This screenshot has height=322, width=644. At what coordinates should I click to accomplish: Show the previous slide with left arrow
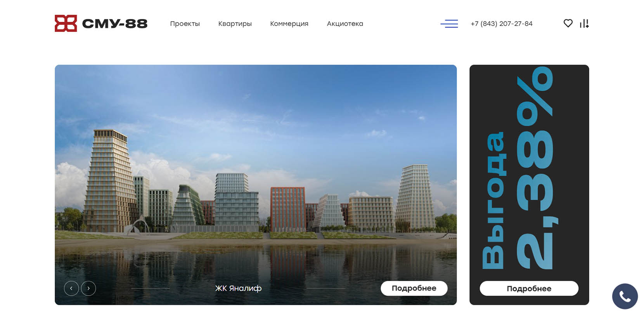[71, 288]
